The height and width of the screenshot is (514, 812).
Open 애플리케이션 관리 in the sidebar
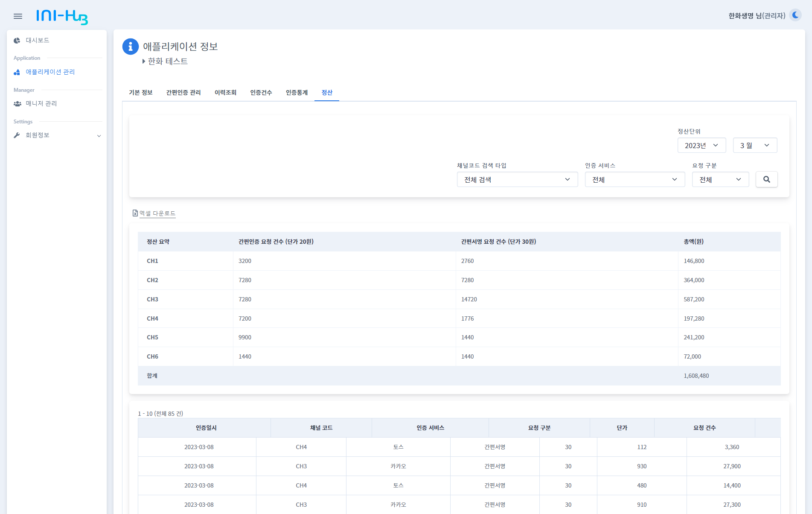tap(50, 72)
